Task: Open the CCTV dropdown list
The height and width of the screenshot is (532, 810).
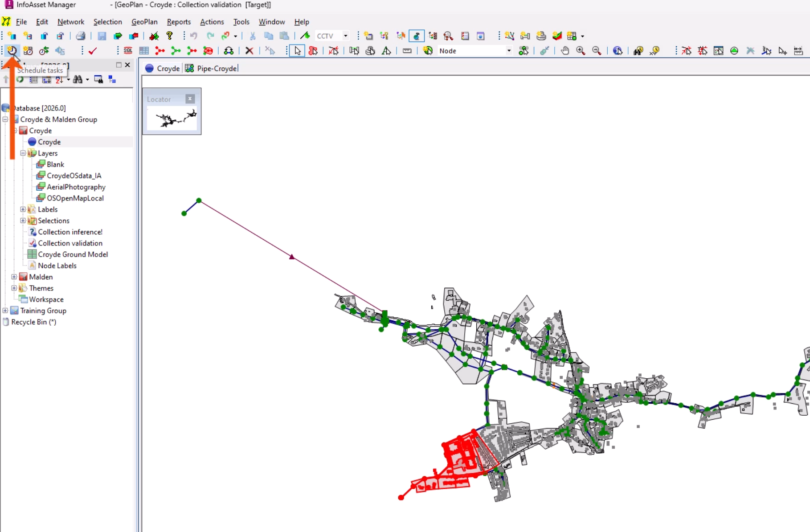Action: point(345,36)
